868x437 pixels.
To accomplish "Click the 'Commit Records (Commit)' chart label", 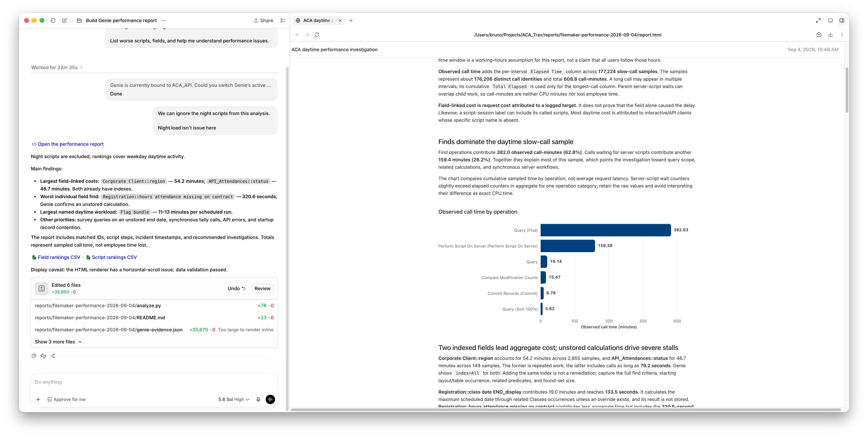I will [512, 293].
